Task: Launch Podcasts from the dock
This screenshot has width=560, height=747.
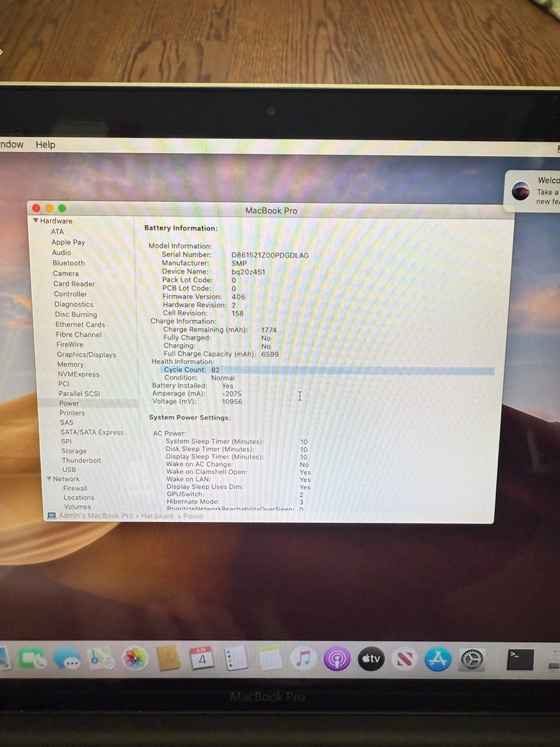Action: 337,659
